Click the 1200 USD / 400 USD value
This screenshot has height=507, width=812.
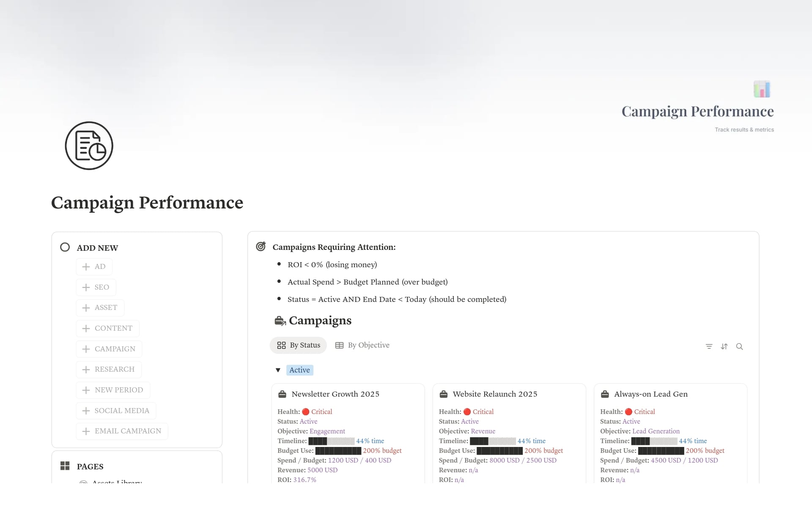click(359, 460)
